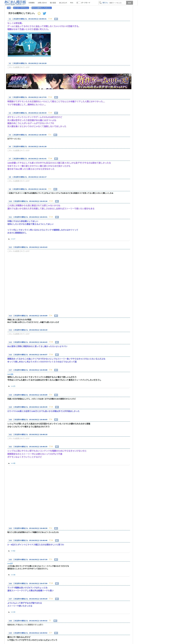Screen dimensions: 194x644
Task: Like post 5 with its heart icon
Action: (49, 135)
